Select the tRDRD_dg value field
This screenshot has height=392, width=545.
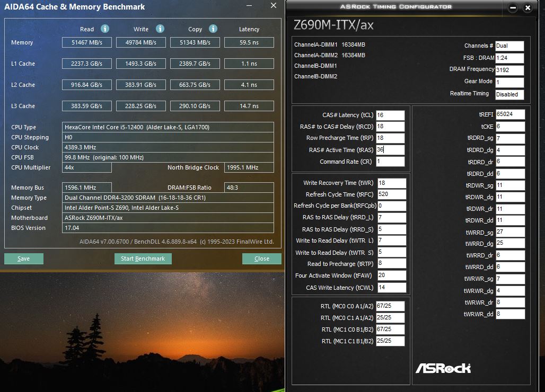510,150
